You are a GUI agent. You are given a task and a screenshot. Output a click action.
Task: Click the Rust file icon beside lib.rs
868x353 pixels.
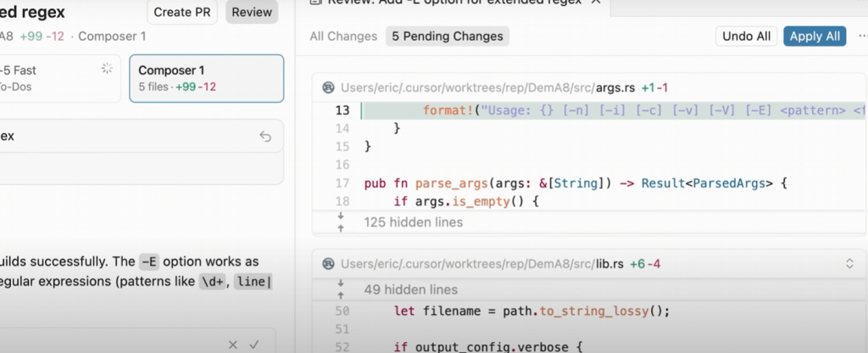tap(328, 264)
